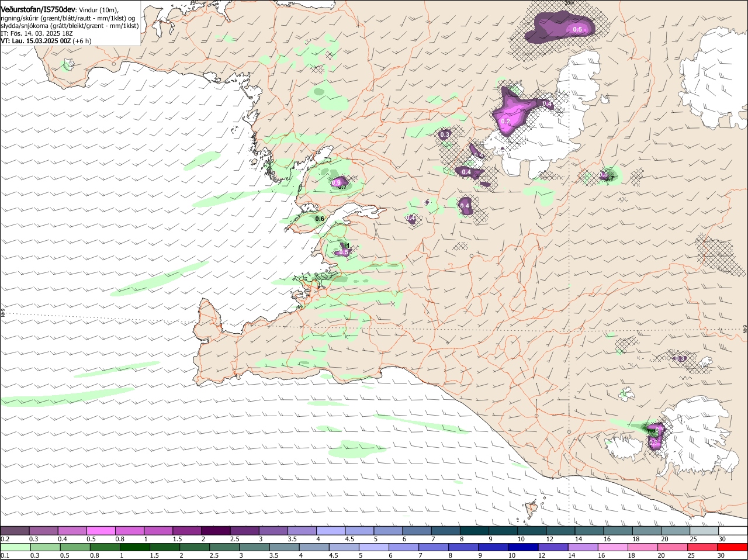Click the '0.2' label under the snow legend row

5,539
